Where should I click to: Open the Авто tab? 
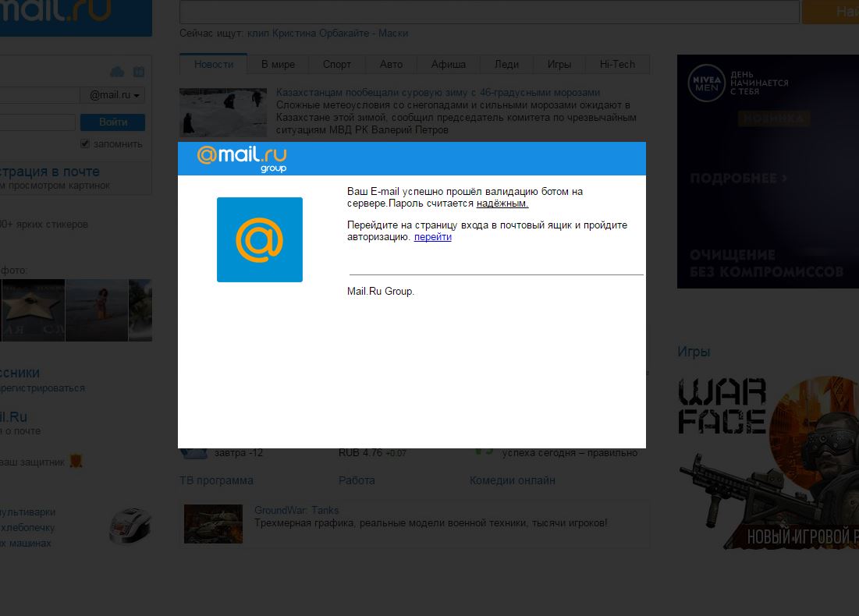click(x=391, y=64)
